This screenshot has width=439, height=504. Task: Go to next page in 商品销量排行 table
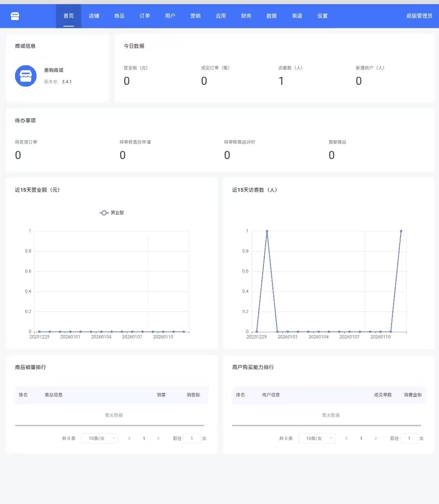coord(158,438)
